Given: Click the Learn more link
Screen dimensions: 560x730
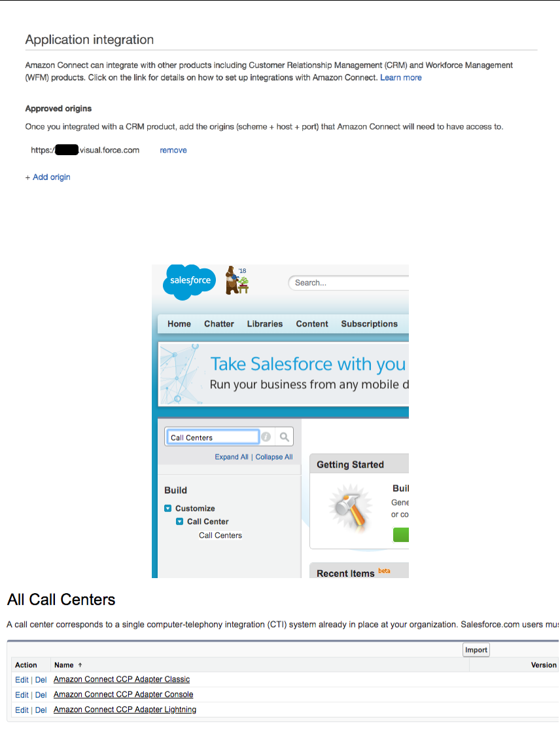Looking at the screenshot, I should (x=401, y=78).
